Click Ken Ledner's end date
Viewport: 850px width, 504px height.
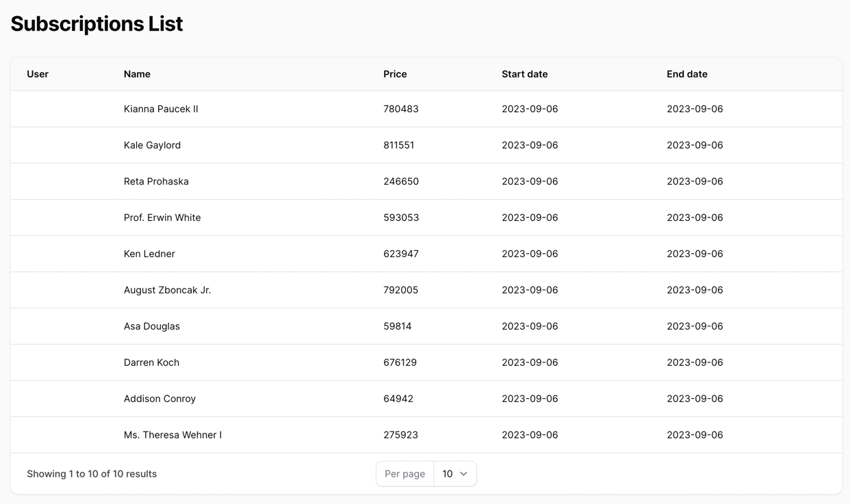(x=695, y=254)
